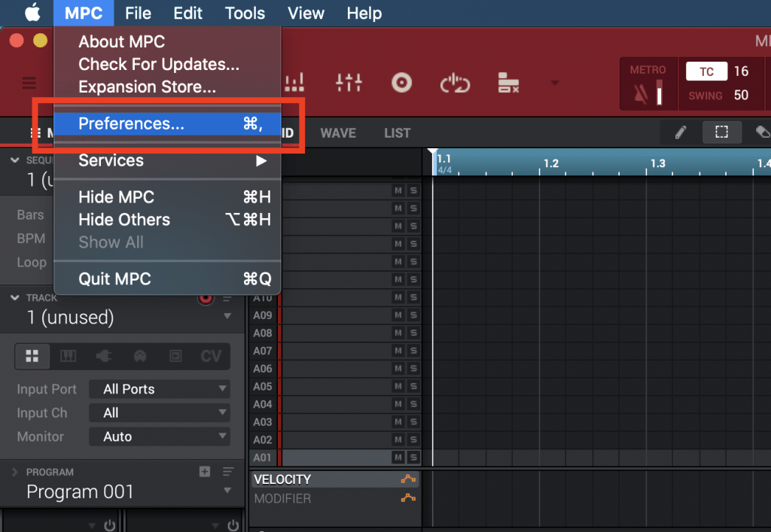
Task: Choose the CV program type icon
Action: click(x=212, y=356)
